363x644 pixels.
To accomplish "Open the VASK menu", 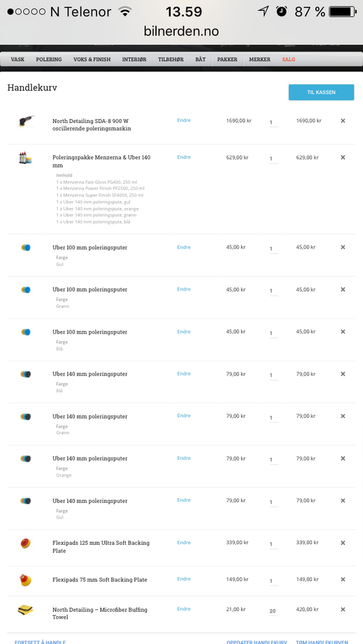I will [17, 59].
